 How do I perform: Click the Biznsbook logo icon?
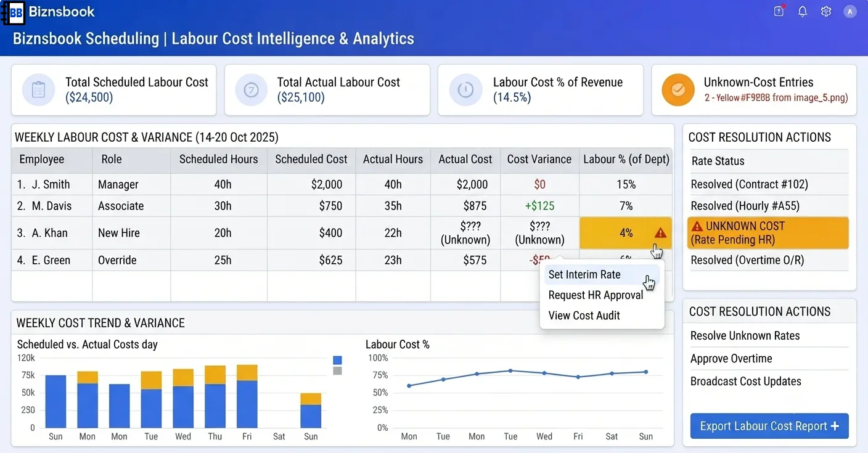[x=14, y=12]
